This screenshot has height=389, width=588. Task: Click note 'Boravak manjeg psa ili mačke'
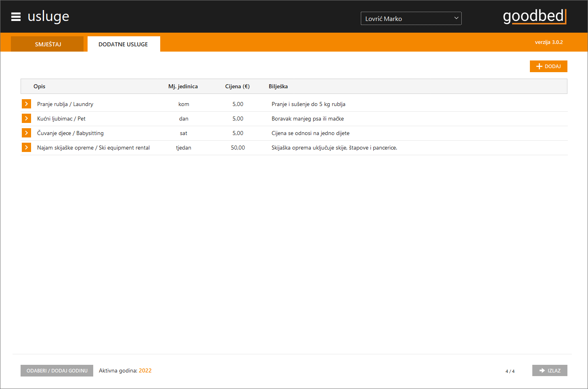tap(308, 119)
